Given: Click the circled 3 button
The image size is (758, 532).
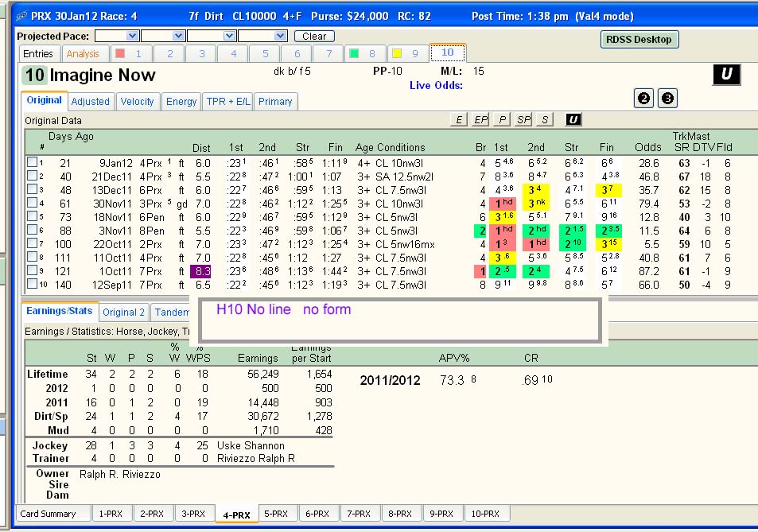Looking at the screenshot, I should coord(667,99).
